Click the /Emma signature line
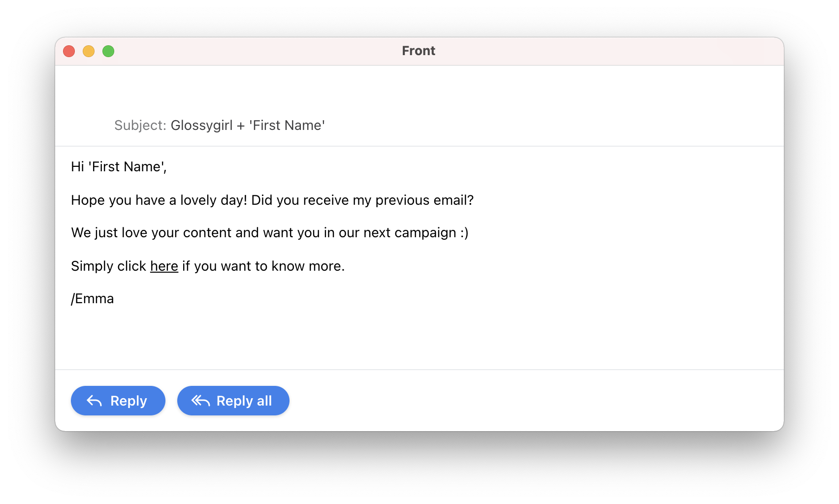The image size is (839, 504). coord(93,299)
